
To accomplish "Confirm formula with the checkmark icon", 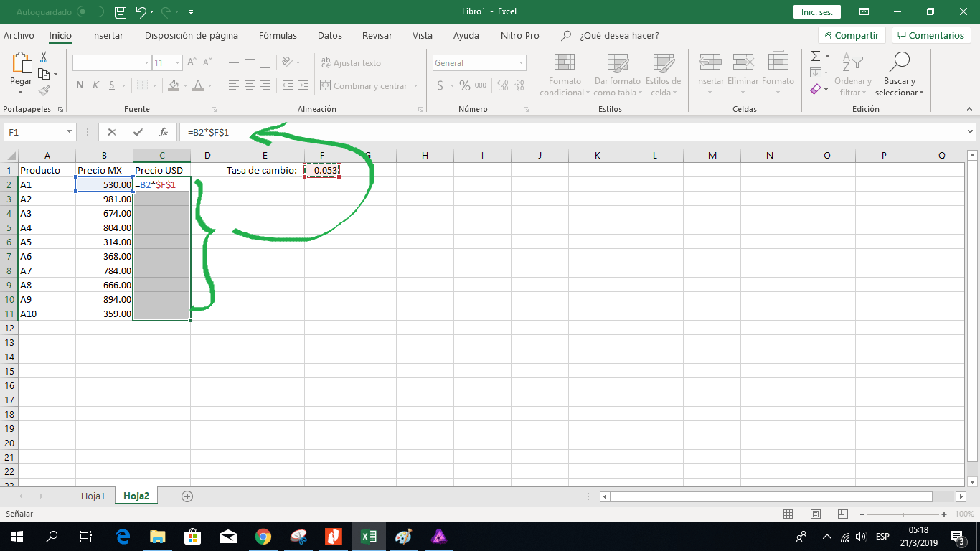I will (138, 132).
